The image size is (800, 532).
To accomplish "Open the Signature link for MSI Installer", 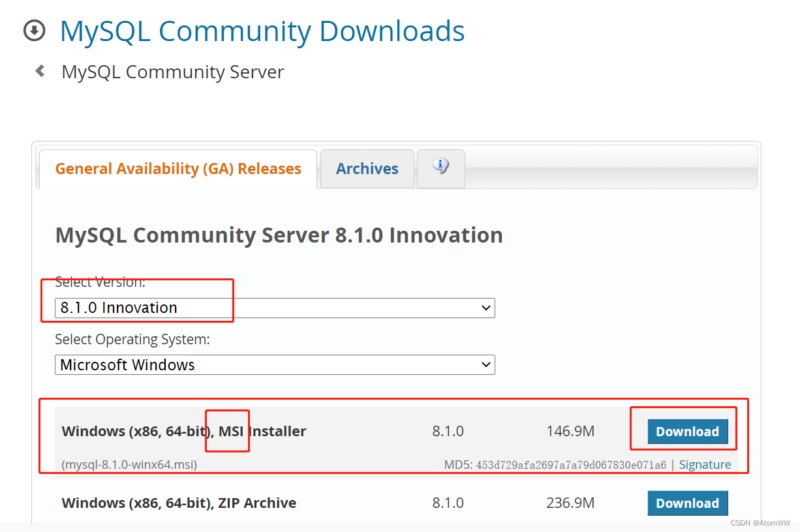I will (x=705, y=465).
